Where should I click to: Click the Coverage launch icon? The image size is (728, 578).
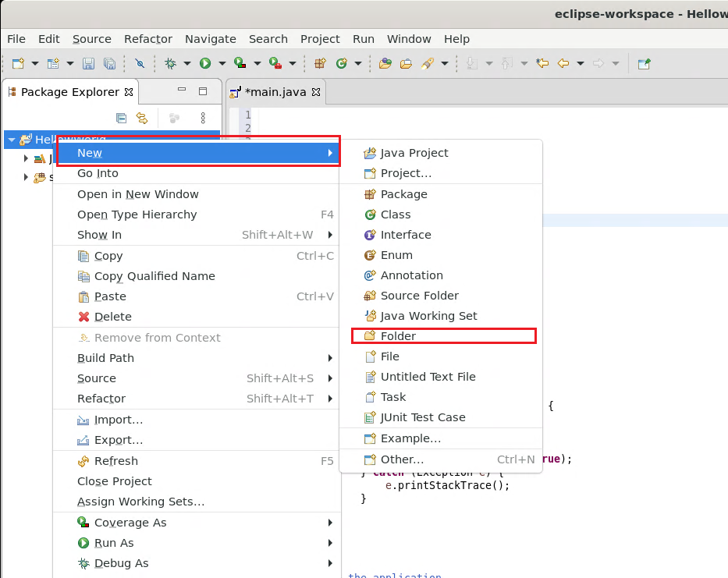[x=240, y=63]
